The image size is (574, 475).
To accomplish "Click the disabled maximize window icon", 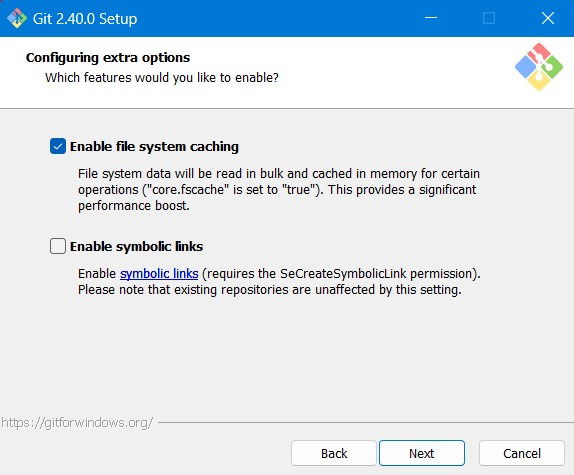I will (x=489, y=18).
